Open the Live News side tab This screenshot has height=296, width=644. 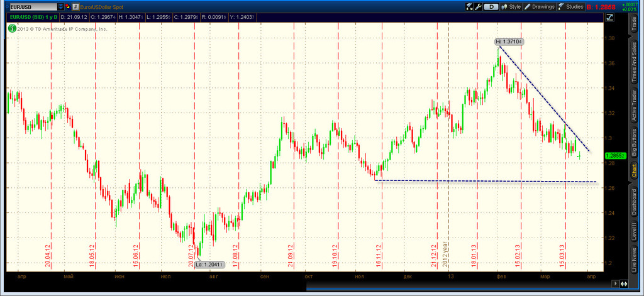point(633,261)
